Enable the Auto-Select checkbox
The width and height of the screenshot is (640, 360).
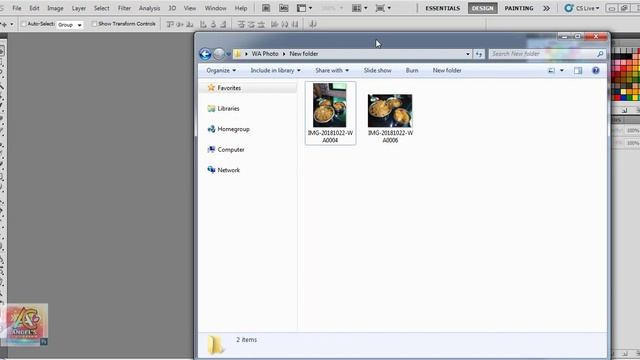tap(23, 24)
